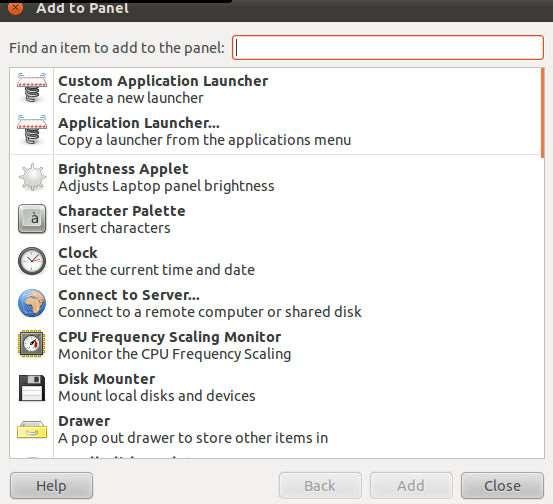
Task: Choose the Brightness Applet sun icon
Action: point(32,177)
